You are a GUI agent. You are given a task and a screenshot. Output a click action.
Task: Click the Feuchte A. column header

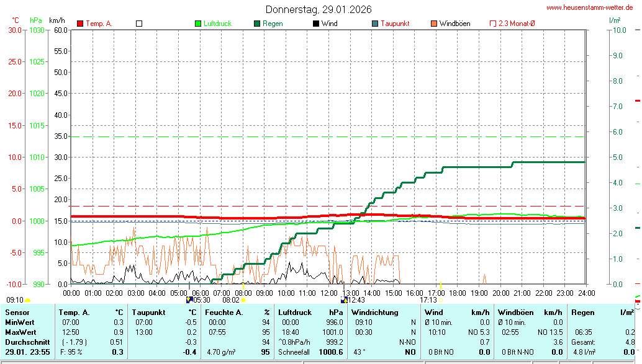[x=224, y=313]
